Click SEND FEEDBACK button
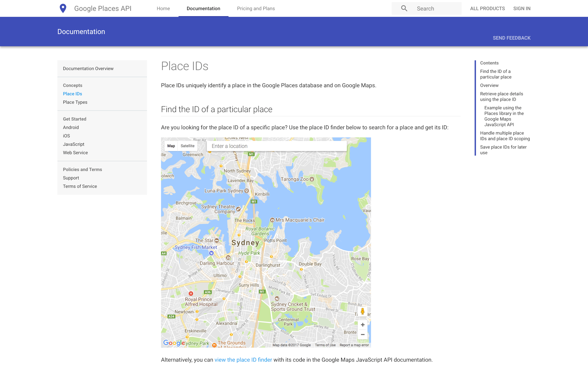588x368 pixels. (x=511, y=38)
